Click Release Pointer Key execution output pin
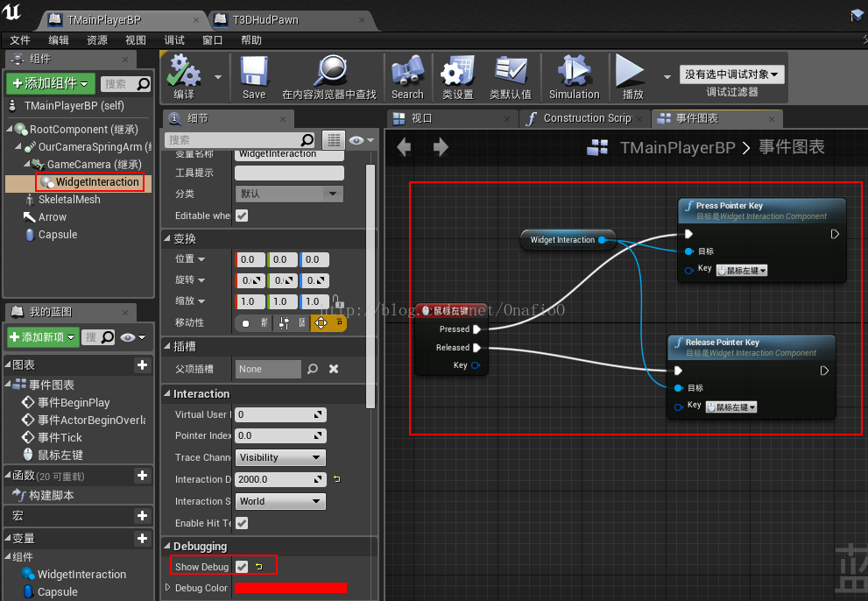868x601 pixels. (824, 371)
